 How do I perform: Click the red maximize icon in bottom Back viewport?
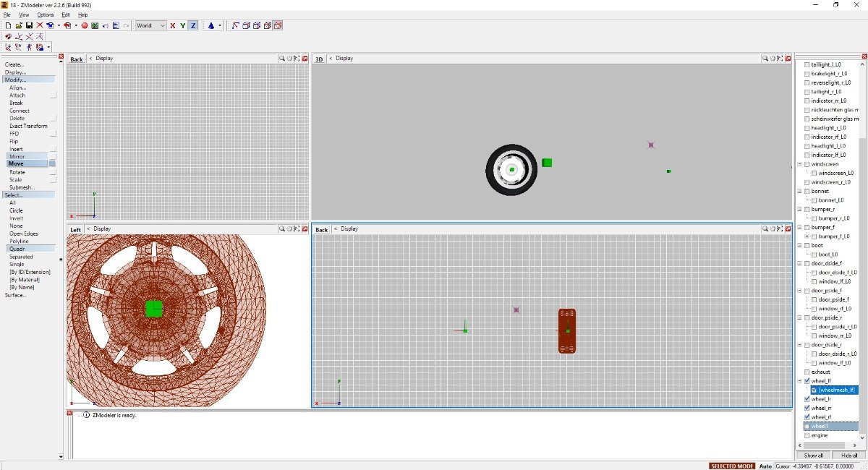pyautogui.click(x=788, y=229)
